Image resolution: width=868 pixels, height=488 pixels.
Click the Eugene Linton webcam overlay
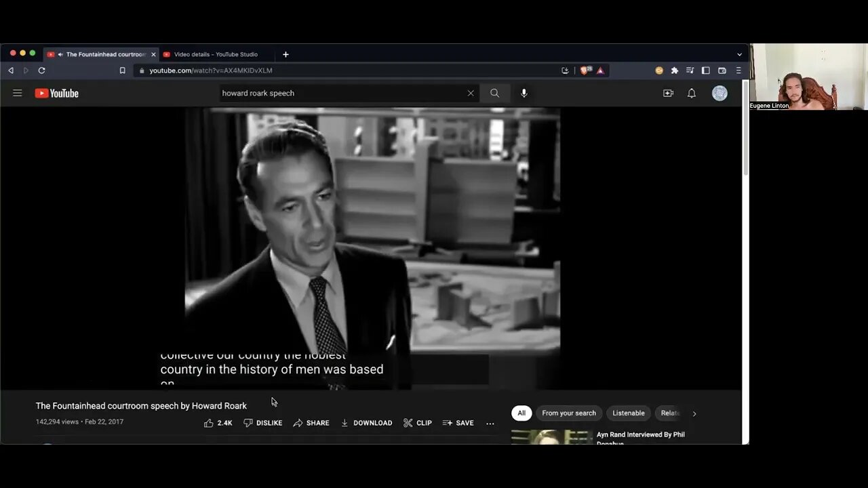[x=808, y=77]
